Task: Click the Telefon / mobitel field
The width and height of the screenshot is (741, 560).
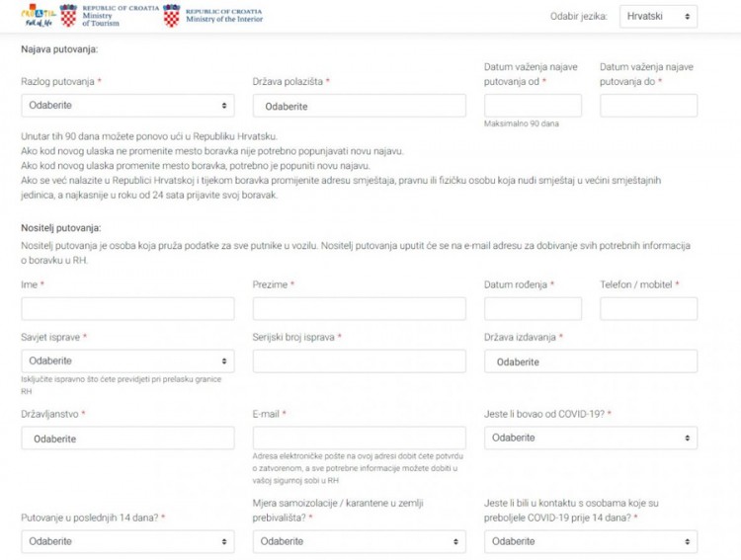Action: point(648,309)
